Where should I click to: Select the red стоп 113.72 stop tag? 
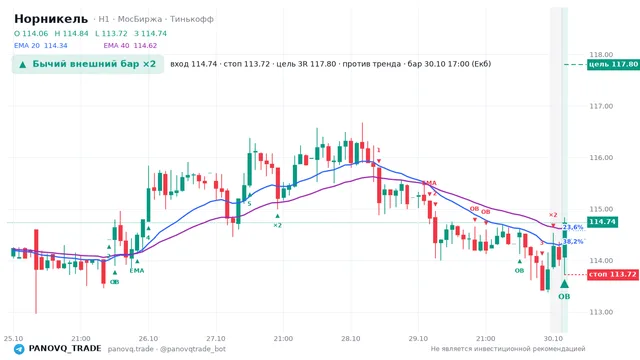(x=613, y=275)
